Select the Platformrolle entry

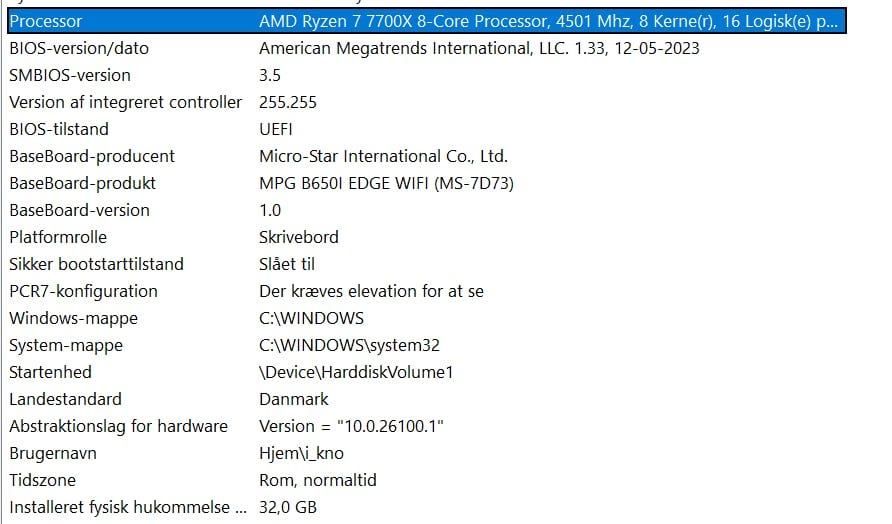pyautogui.click(x=58, y=237)
